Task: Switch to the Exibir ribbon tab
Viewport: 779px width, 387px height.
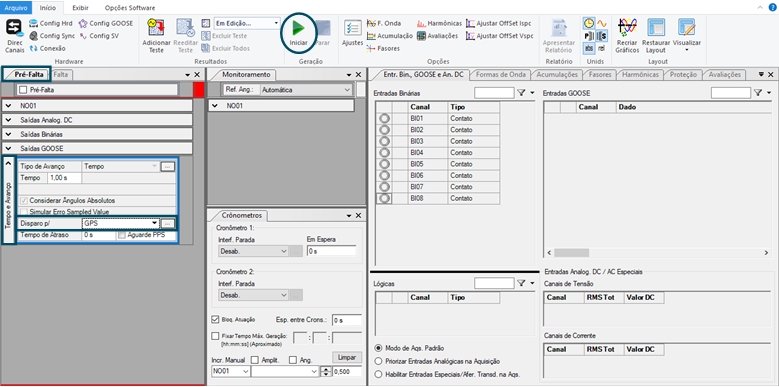Action: pos(81,8)
